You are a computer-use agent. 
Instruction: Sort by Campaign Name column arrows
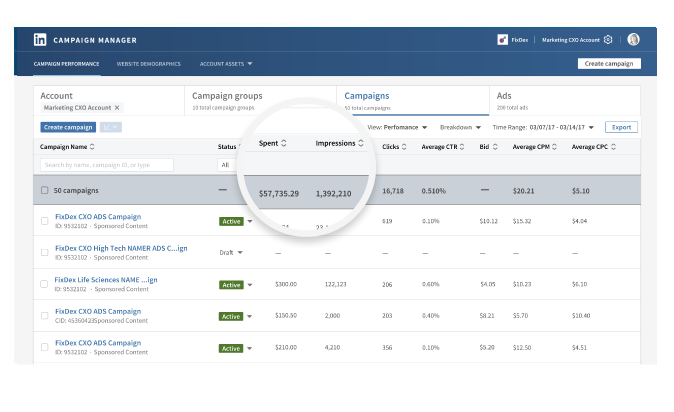coord(92,147)
